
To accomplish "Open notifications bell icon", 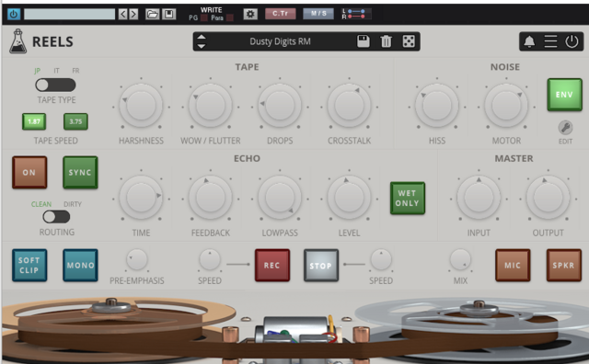I will (529, 41).
